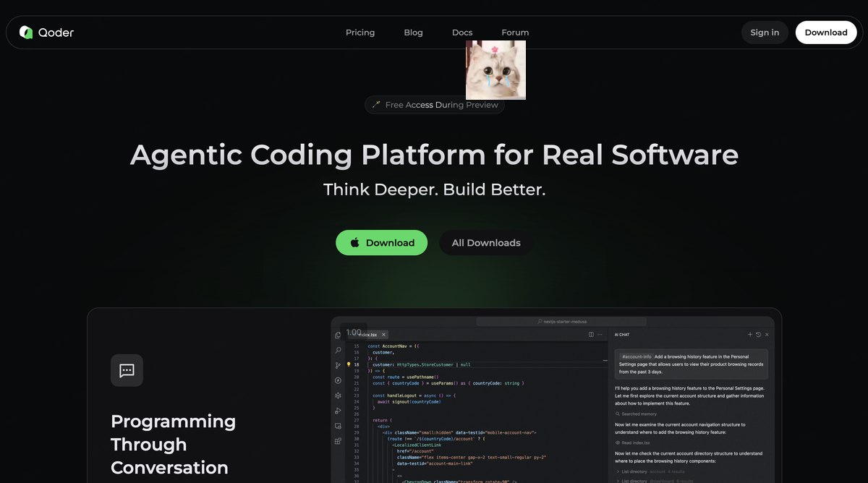Click the chat bubble Programming Through Conversation icon
868x483 pixels.
pyautogui.click(x=127, y=370)
